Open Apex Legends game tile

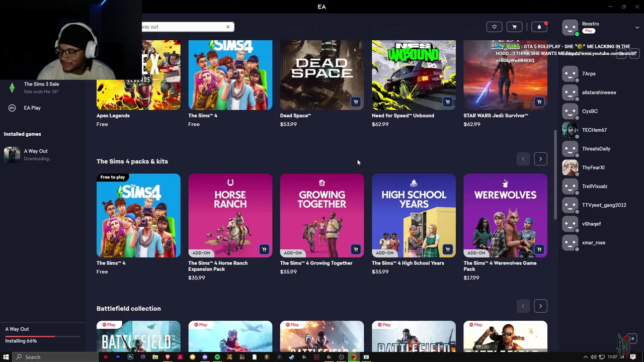(138, 75)
